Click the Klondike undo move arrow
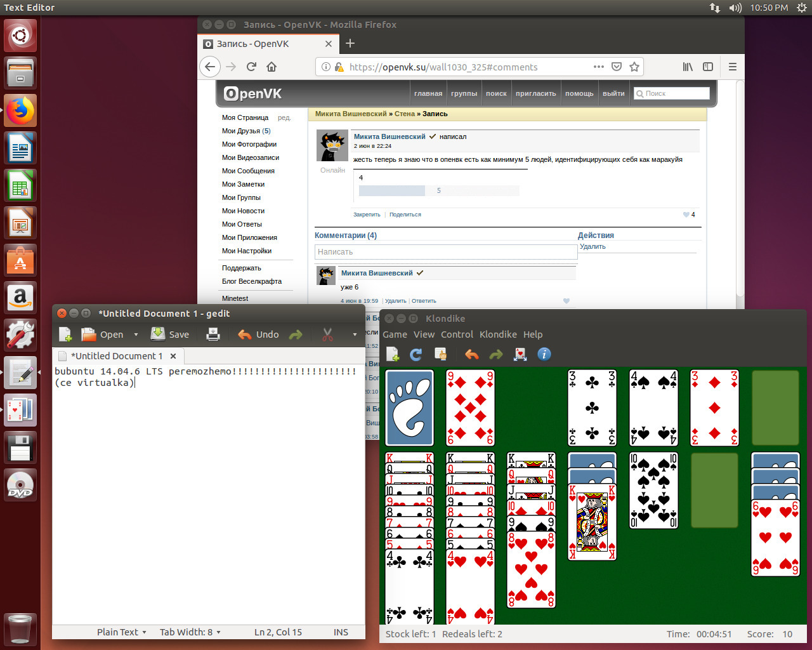The image size is (812, 650). coord(471,354)
